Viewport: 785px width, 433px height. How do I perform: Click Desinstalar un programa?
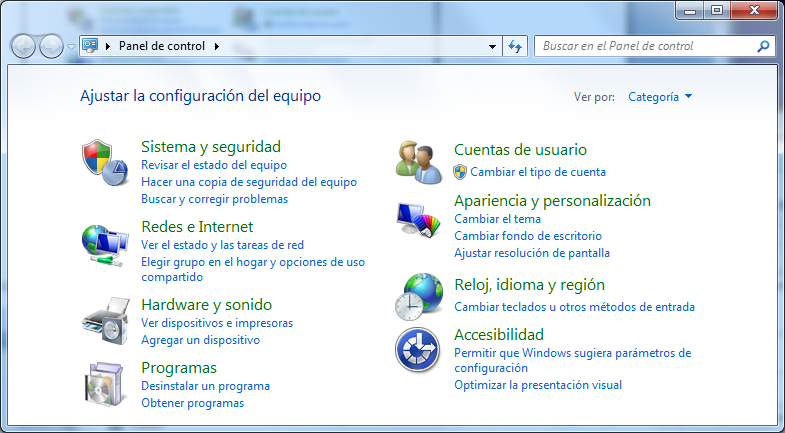point(205,386)
